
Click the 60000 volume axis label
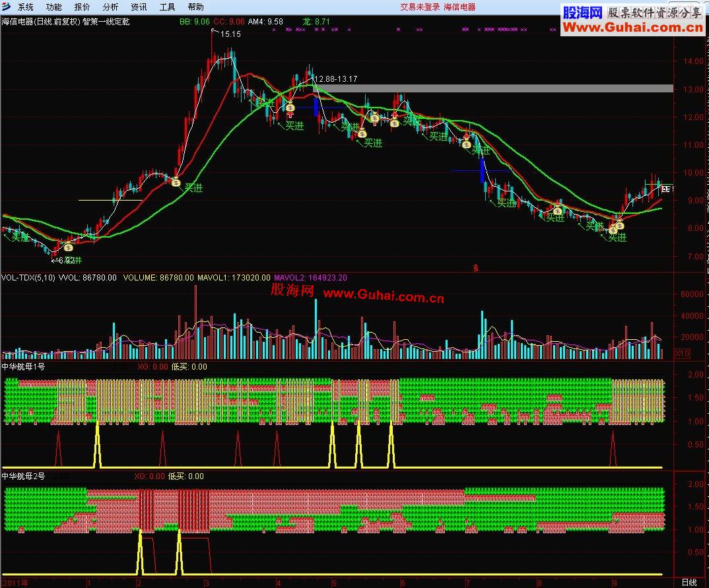tap(692, 294)
